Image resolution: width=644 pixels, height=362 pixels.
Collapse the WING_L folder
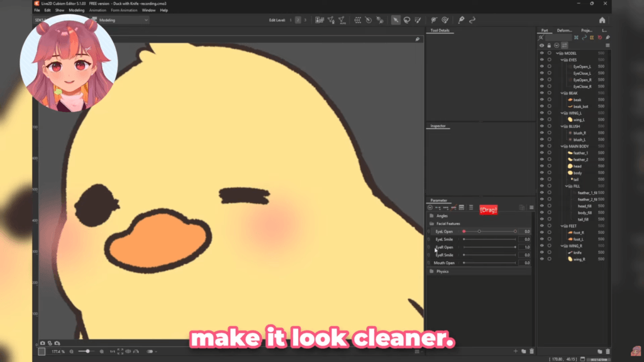562,113
